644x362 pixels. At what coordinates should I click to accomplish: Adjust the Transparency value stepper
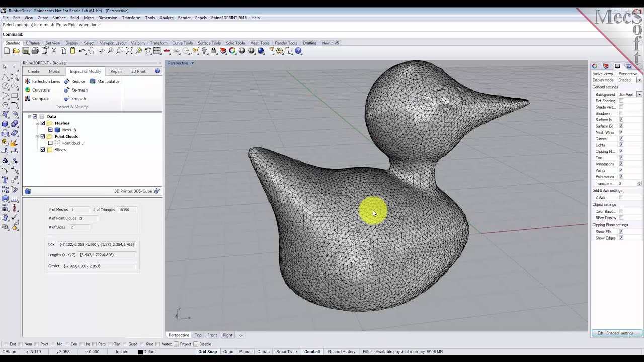[639, 184]
